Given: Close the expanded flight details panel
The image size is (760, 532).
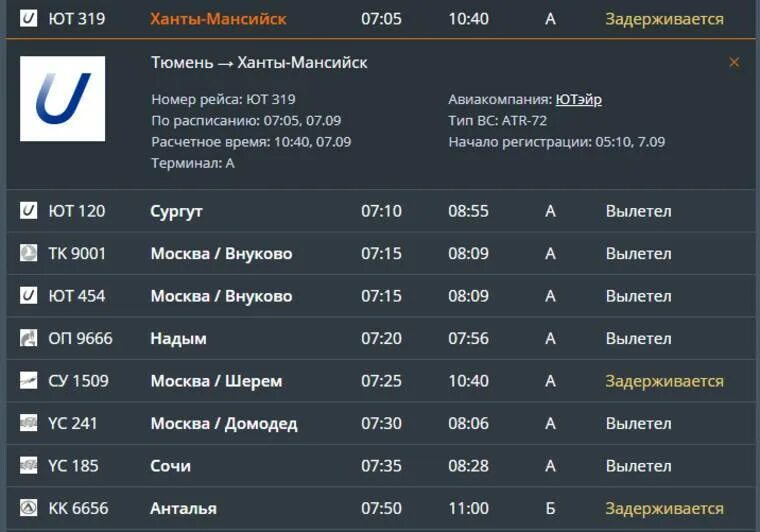Looking at the screenshot, I should tap(734, 62).
